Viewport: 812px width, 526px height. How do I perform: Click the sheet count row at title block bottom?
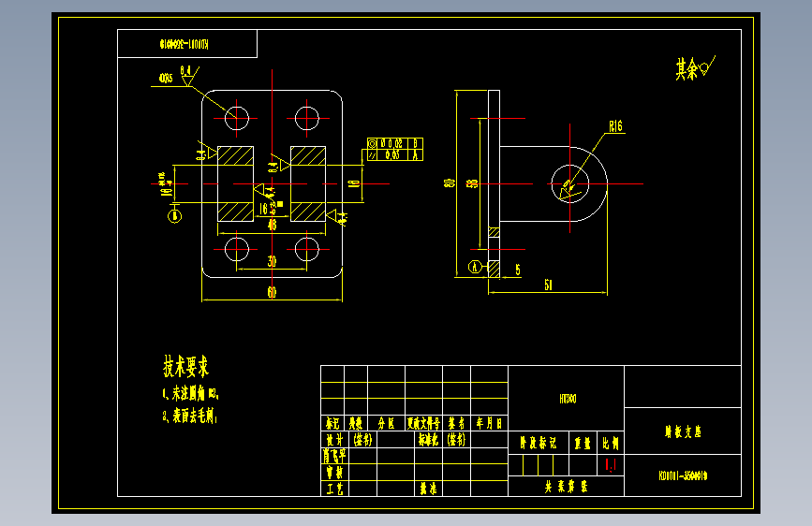pos(567,487)
